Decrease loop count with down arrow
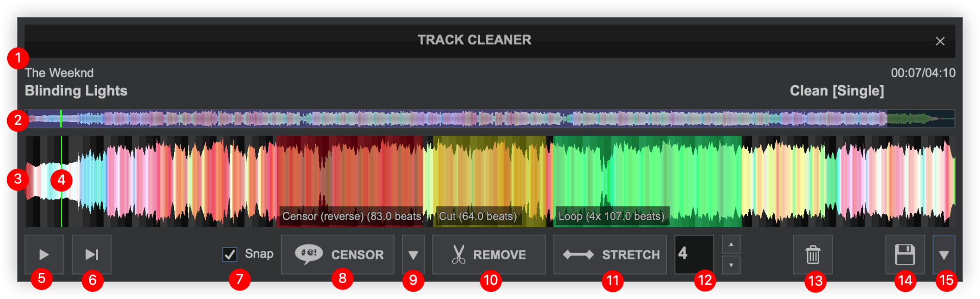This screenshot has height=299, width=980. pos(731,265)
